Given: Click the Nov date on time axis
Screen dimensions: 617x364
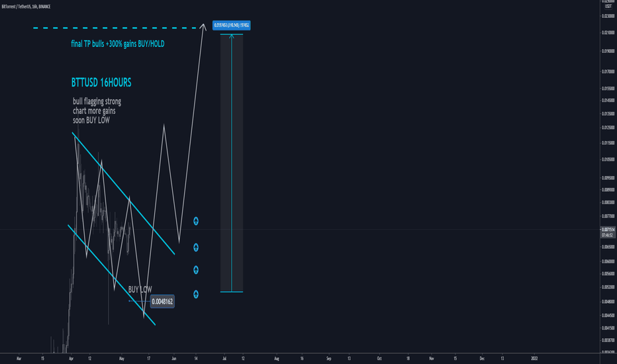Looking at the screenshot, I should 432,359.
